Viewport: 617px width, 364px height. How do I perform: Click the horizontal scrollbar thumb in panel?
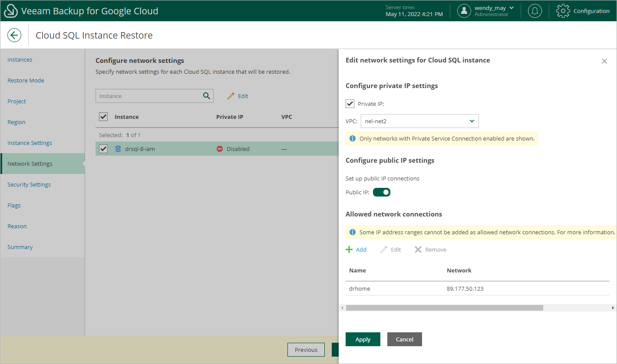tap(444, 308)
